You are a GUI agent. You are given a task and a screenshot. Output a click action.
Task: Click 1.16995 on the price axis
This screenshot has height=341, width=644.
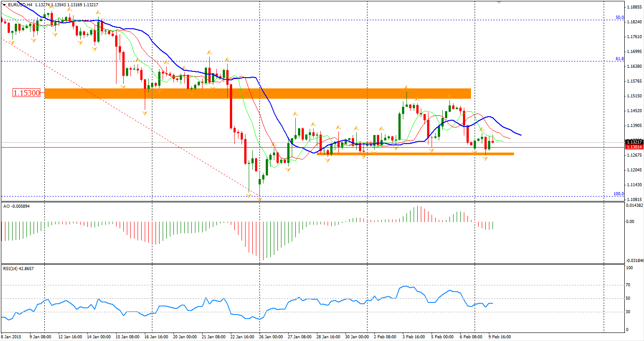(x=634, y=52)
